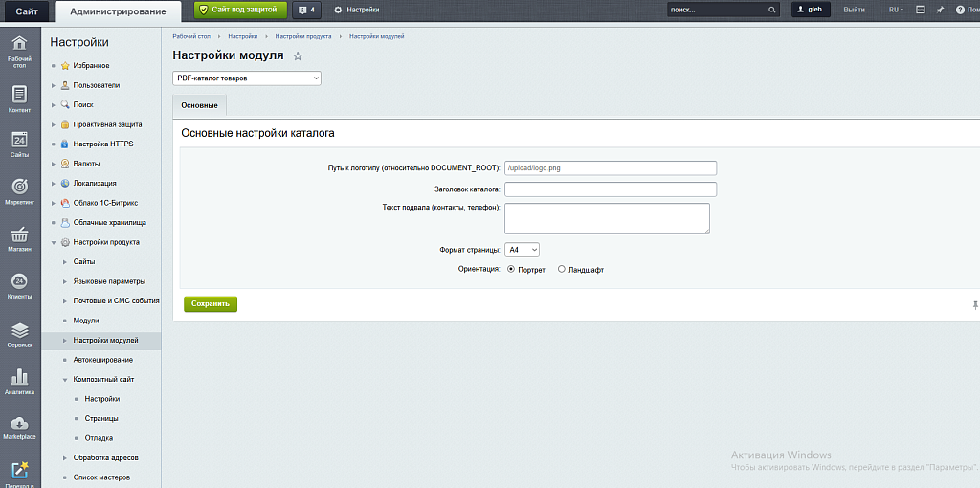980x488 pixels.
Task: Click the Локализация globe icon
Action: [65, 183]
